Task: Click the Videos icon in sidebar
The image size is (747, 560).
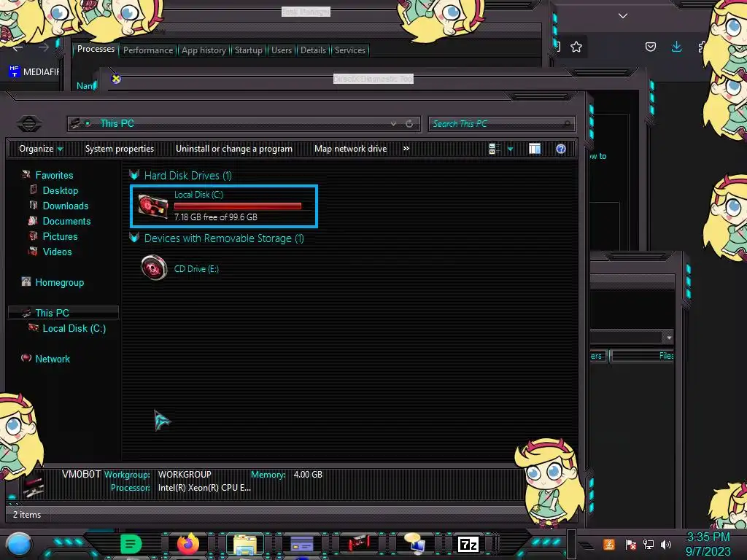Action: pyautogui.click(x=33, y=251)
